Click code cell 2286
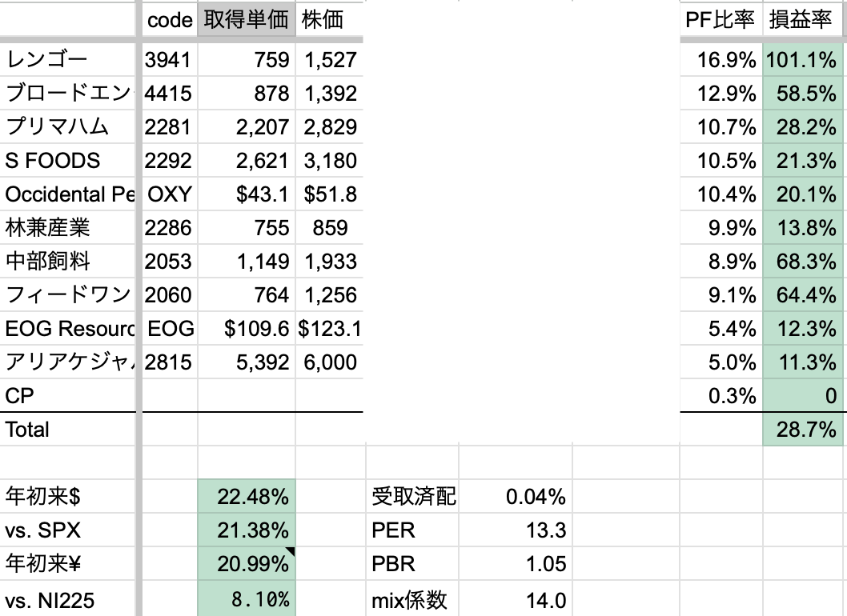This screenshot has width=847, height=616. pyautogui.click(x=170, y=227)
